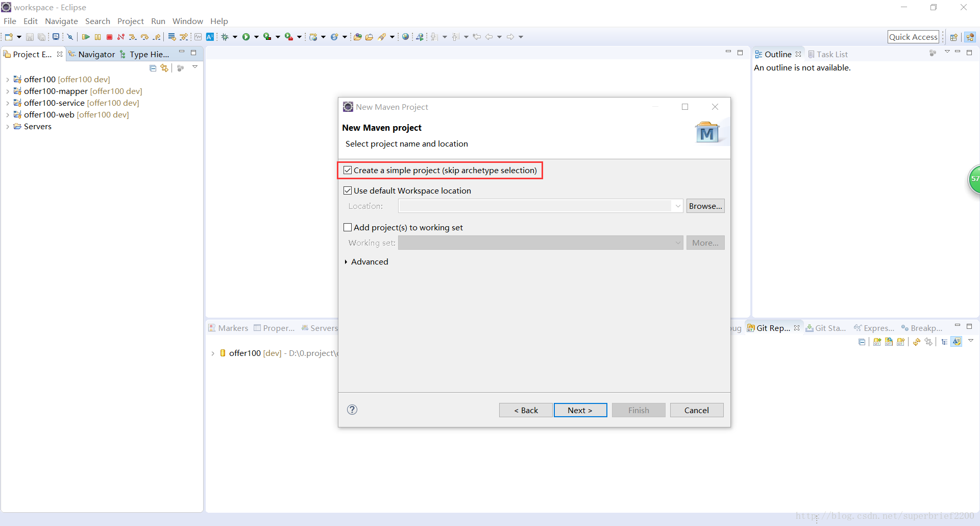The height and width of the screenshot is (526, 980).
Task: Expand the offer100-mapper project node
Action: [x=8, y=91]
